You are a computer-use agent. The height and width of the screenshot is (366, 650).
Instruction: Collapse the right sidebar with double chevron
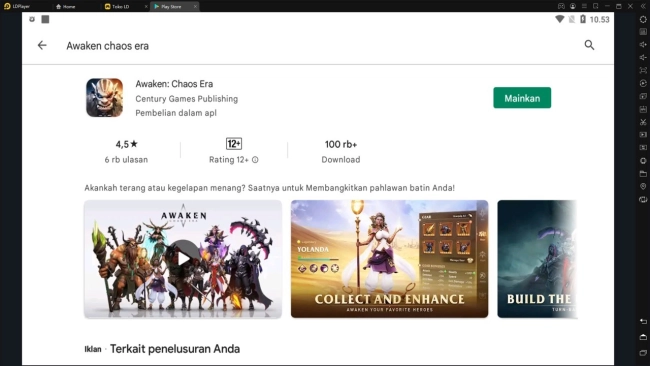click(x=643, y=6)
